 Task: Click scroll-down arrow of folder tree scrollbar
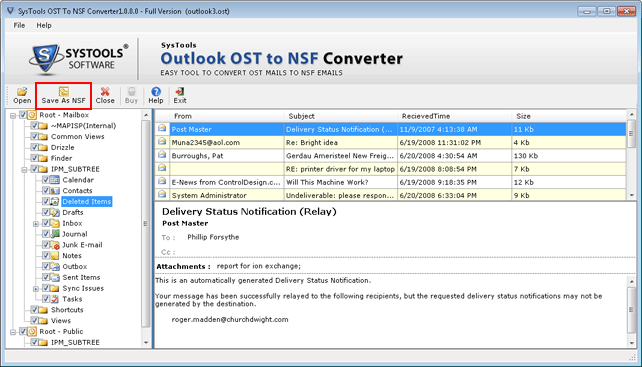tap(146, 342)
